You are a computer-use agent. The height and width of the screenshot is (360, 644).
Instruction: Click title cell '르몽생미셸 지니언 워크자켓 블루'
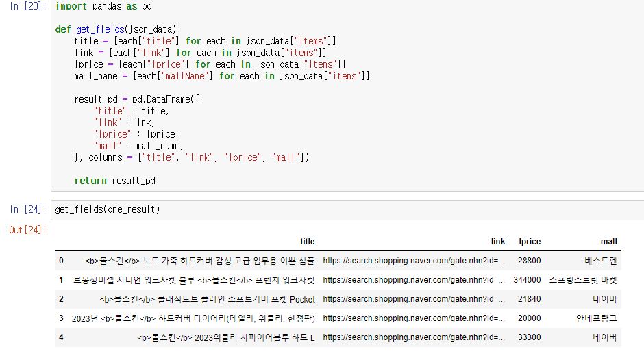tap(194, 281)
